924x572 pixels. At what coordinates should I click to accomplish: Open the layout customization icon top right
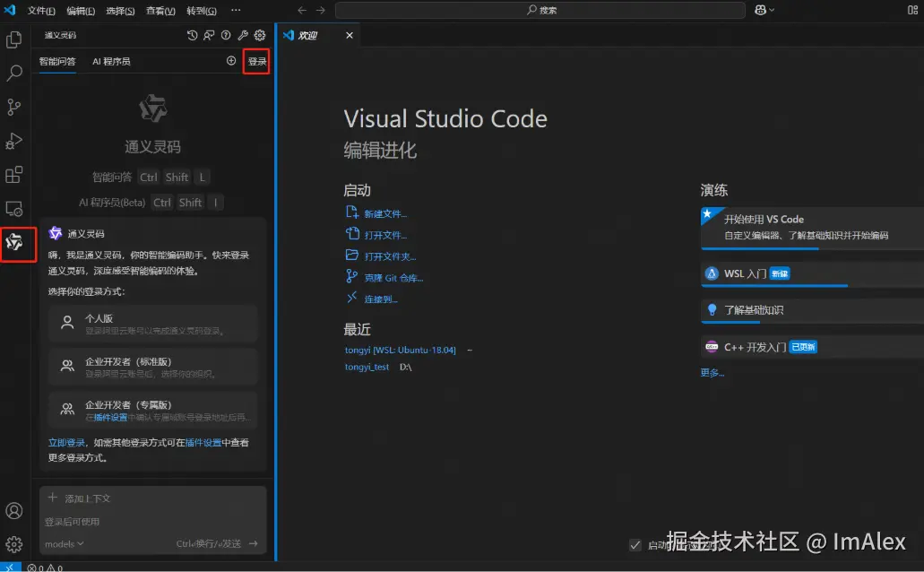[913, 10]
